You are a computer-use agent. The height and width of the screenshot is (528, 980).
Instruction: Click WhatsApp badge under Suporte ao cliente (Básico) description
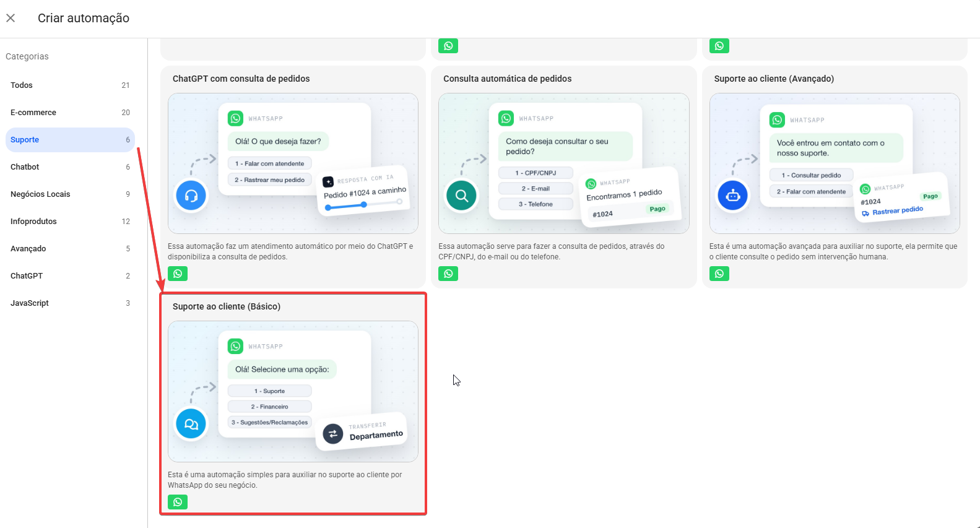[178, 502]
